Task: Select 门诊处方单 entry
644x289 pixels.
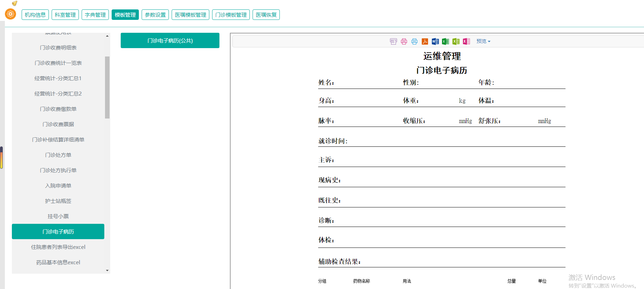Action: 58,155
